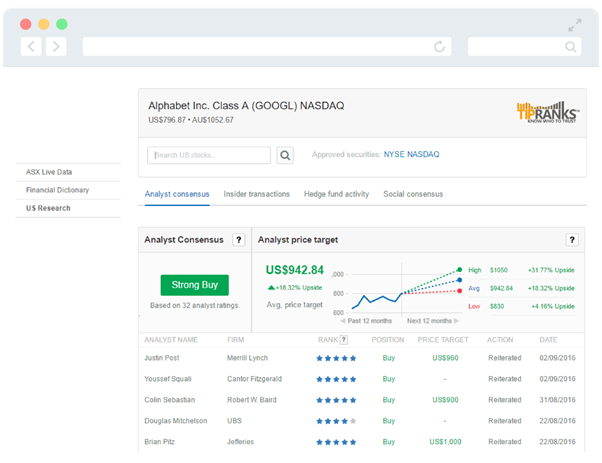Click the Date column header
The image size is (602, 463).
click(x=548, y=340)
